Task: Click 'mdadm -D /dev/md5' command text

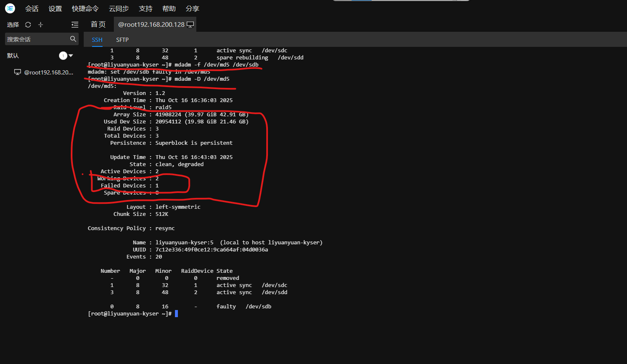Action: point(202,79)
